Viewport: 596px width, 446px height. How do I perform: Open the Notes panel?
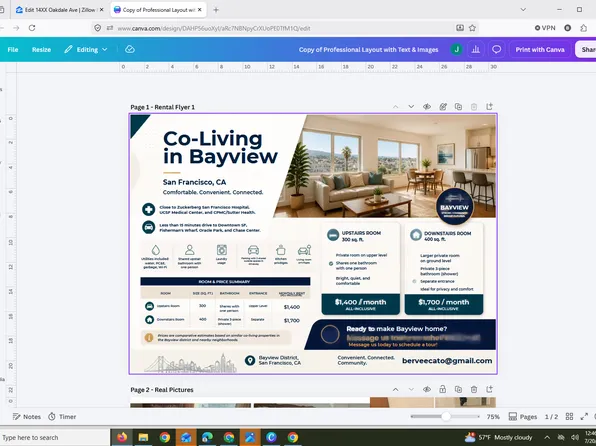27,417
